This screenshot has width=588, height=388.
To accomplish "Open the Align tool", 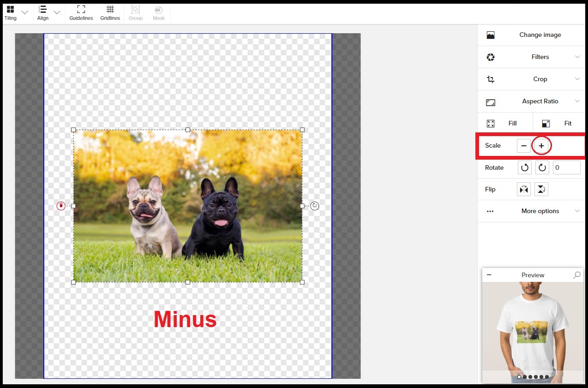I will [43, 13].
